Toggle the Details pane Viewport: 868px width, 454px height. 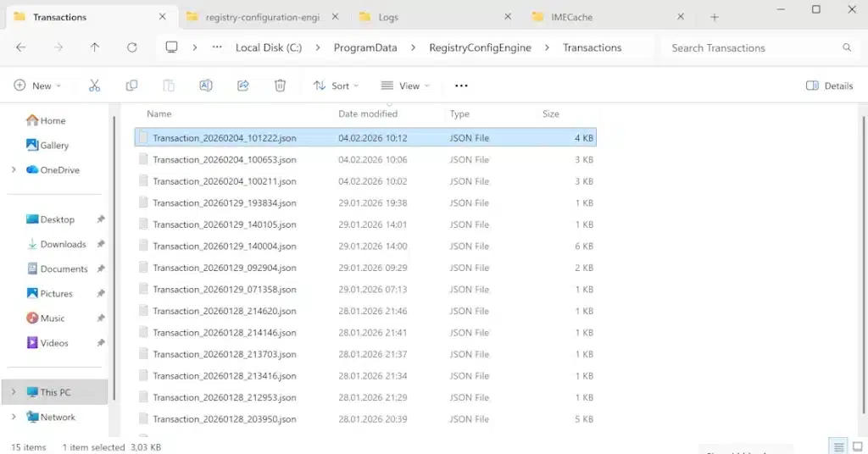click(x=829, y=86)
